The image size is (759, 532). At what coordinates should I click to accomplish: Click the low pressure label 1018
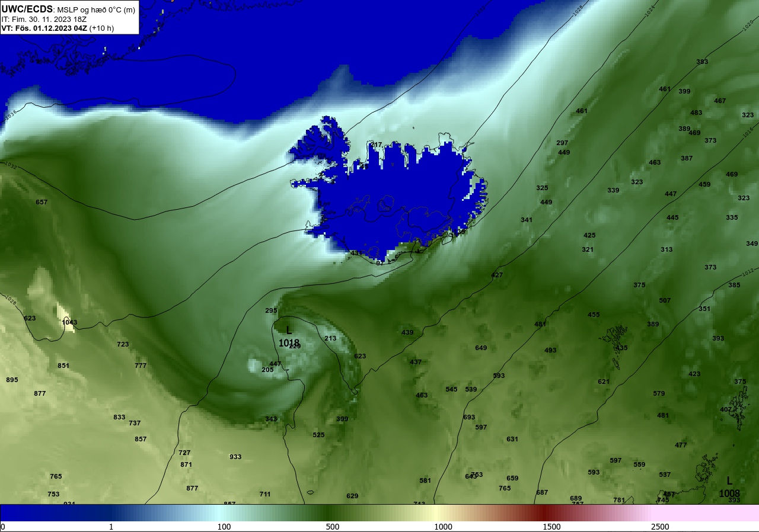coord(289,343)
